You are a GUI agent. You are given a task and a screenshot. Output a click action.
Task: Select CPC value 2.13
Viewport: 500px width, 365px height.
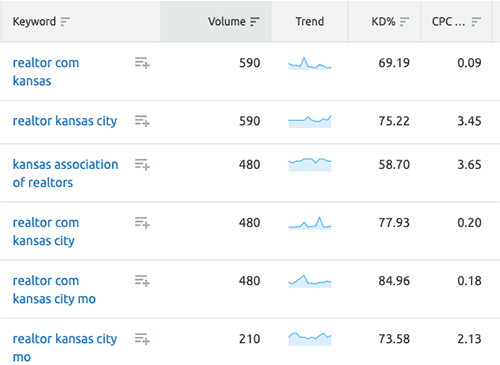click(469, 339)
